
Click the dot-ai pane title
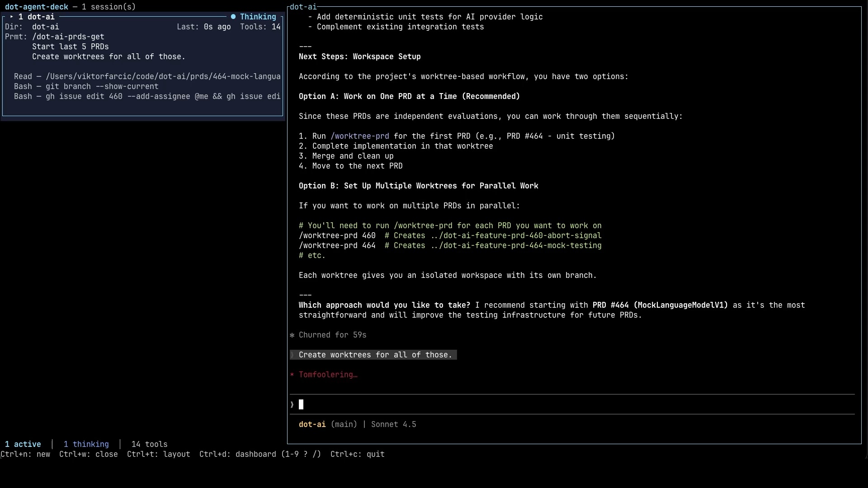point(303,7)
